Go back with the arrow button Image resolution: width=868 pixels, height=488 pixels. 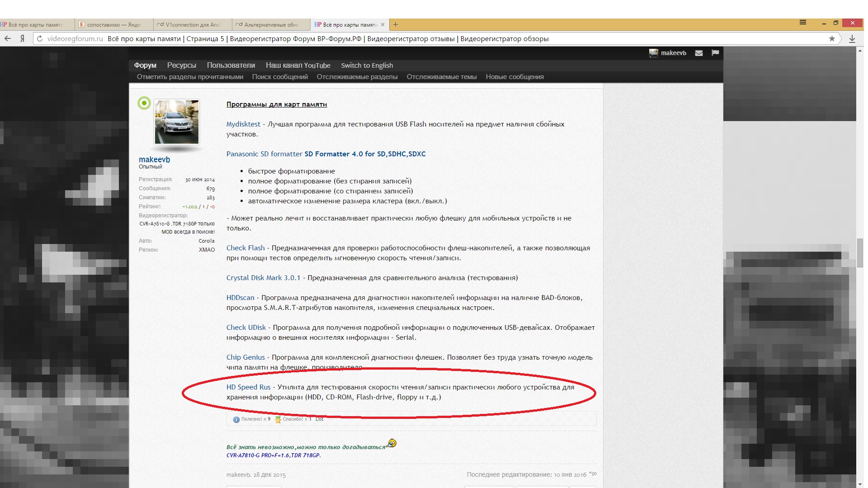click(x=8, y=39)
